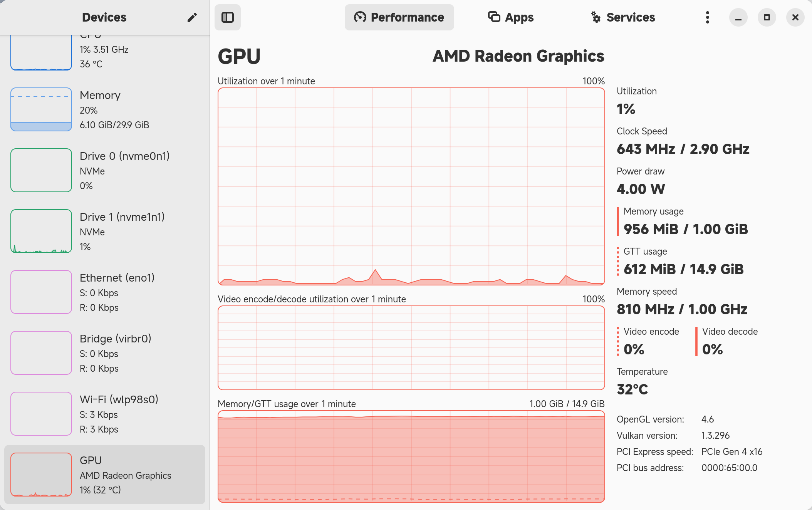Click the AMD Radeon Graphics heading
This screenshot has height=510, width=812.
(x=518, y=56)
